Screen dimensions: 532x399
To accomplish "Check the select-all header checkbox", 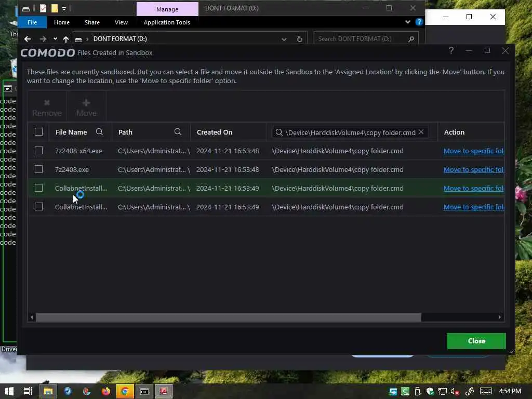I will pyautogui.click(x=38, y=131).
